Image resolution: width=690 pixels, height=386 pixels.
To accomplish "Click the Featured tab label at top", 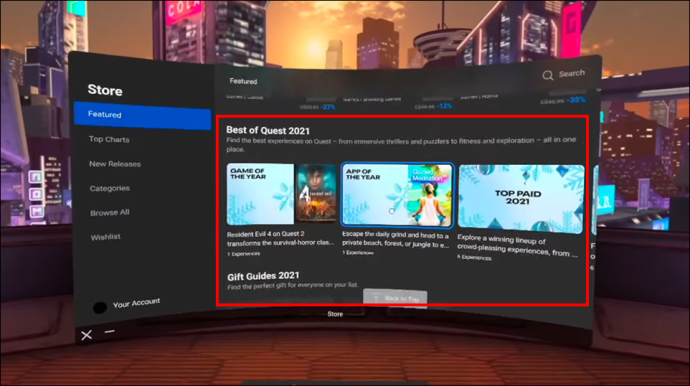I will [x=243, y=81].
